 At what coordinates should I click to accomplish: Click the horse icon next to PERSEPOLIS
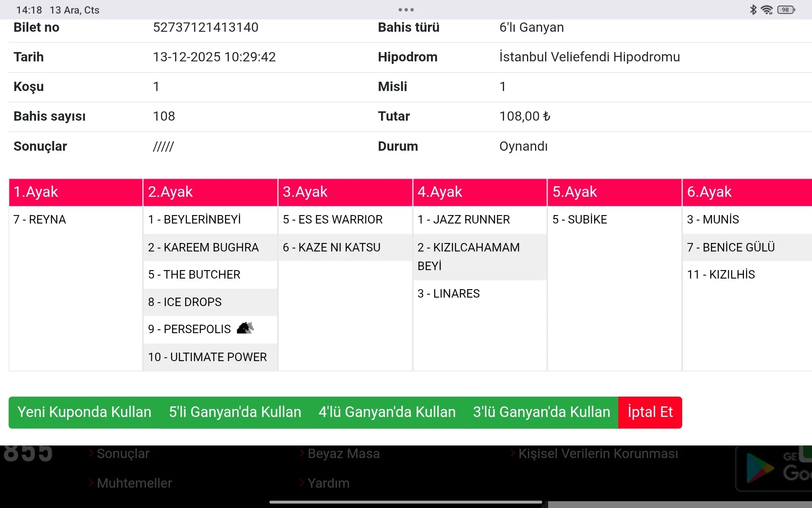(x=245, y=328)
